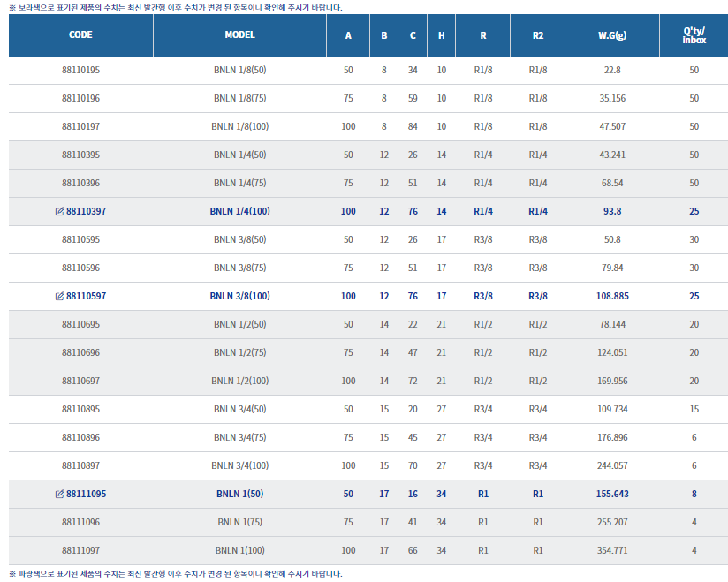Click the CODE column header
The width and height of the screenshot is (728, 582).
pos(80,35)
